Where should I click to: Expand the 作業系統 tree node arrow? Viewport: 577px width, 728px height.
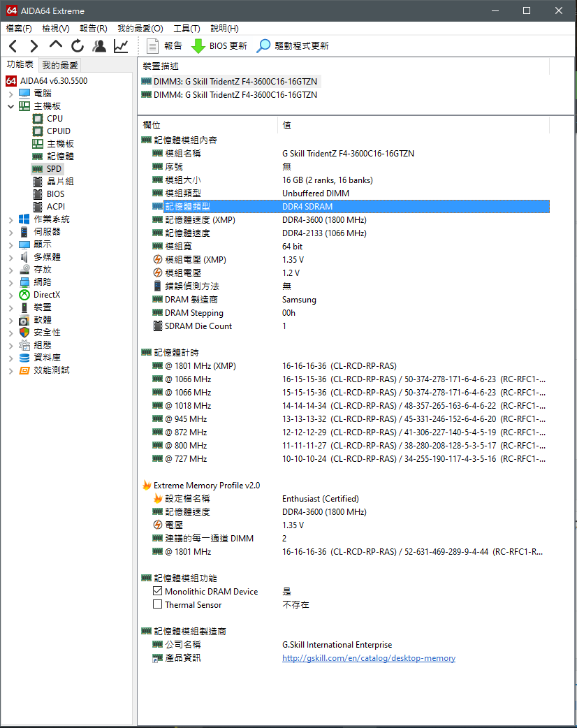(x=10, y=219)
